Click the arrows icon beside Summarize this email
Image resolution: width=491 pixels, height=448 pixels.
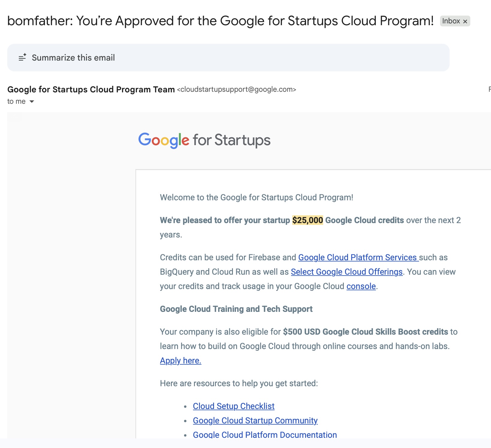23,57
